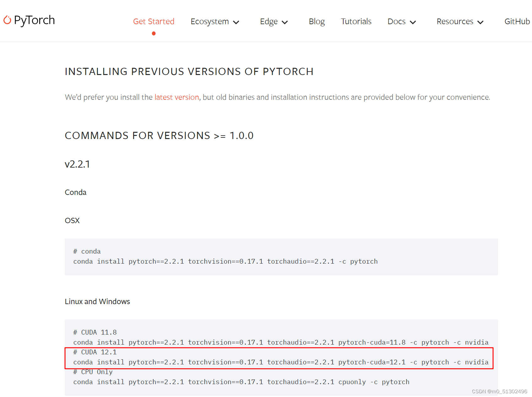Expand the Edge dropdown chevron
The width and height of the screenshot is (532, 397).
click(285, 22)
